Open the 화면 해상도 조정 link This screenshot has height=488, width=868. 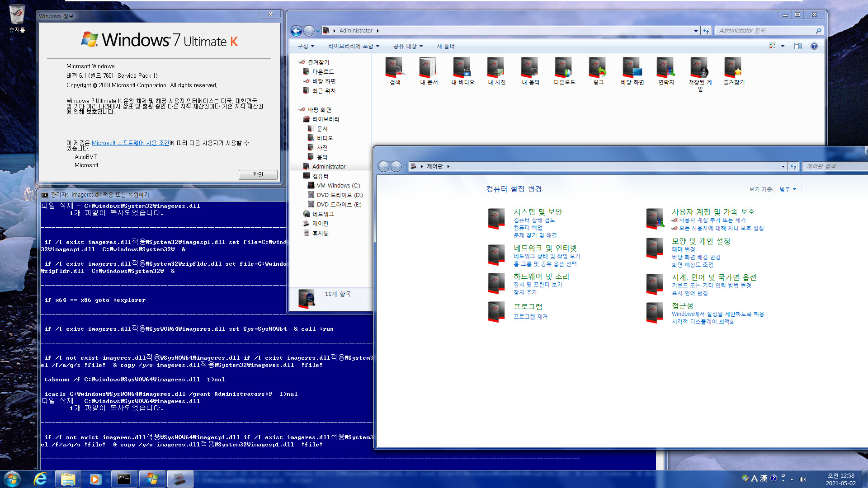coord(692,265)
